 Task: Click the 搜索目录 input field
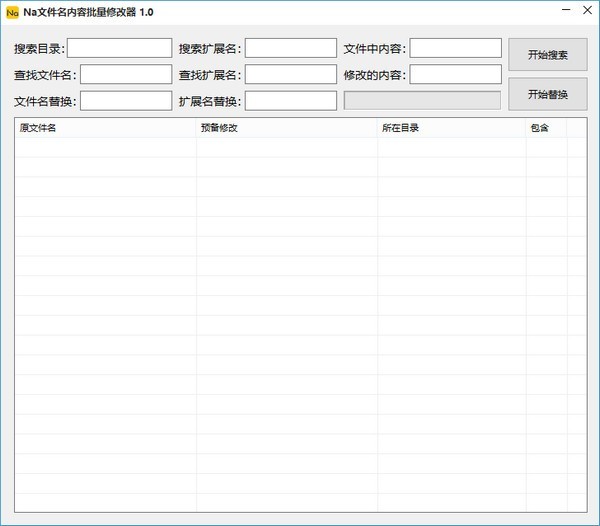(119, 48)
